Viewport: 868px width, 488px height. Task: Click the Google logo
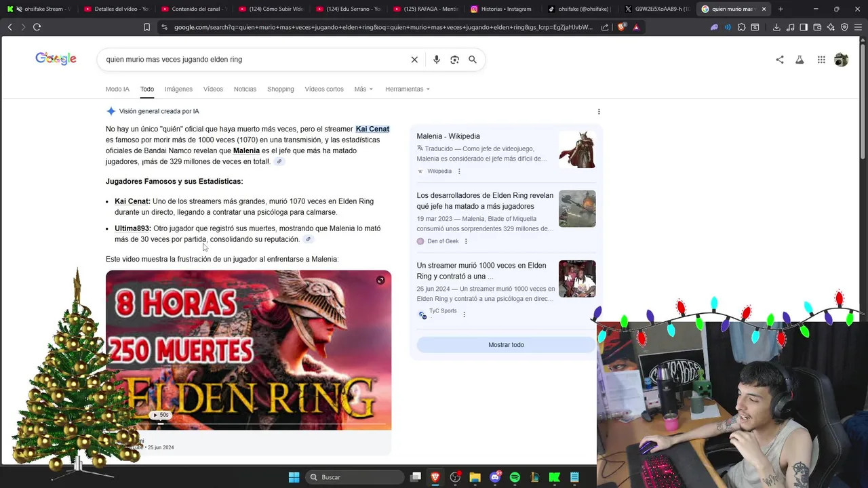click(56, 59)
